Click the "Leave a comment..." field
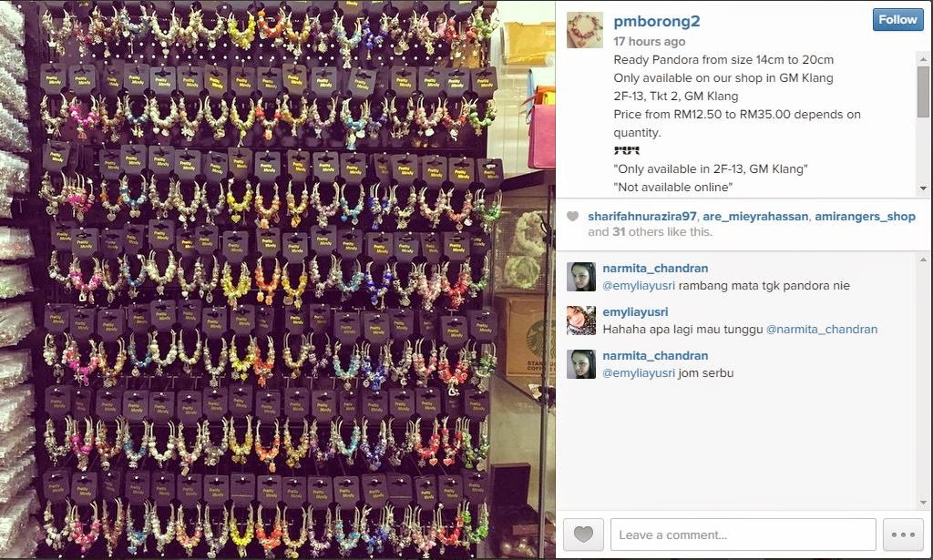This screenshot has height=560, width=933. 743,535
